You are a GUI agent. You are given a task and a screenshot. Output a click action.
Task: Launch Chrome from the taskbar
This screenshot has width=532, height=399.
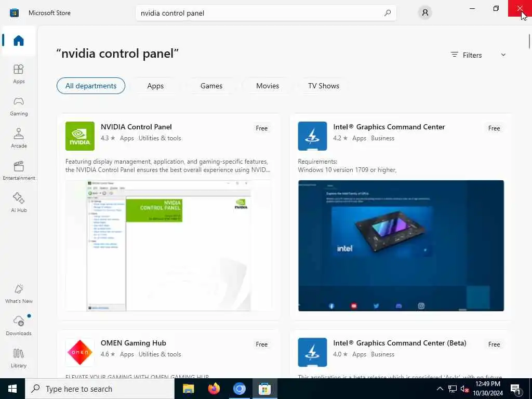point(239,389)
